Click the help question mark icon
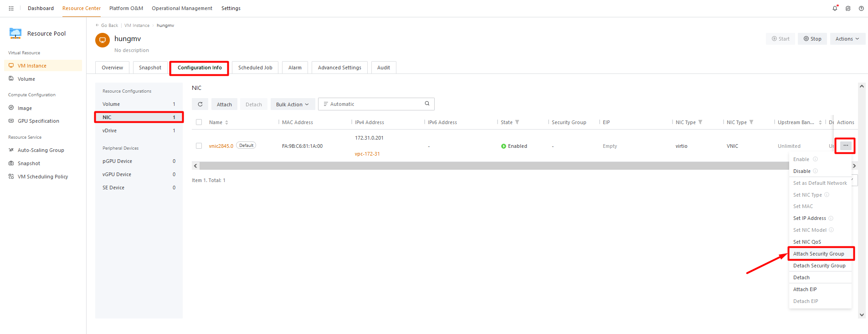 (861, 8)
